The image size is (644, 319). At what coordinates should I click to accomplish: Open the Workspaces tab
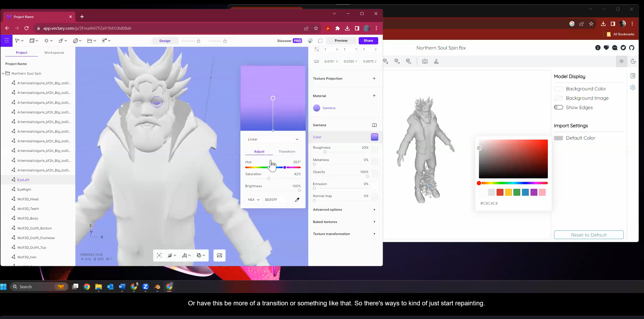pyautogui.click(x=54, y=53)
